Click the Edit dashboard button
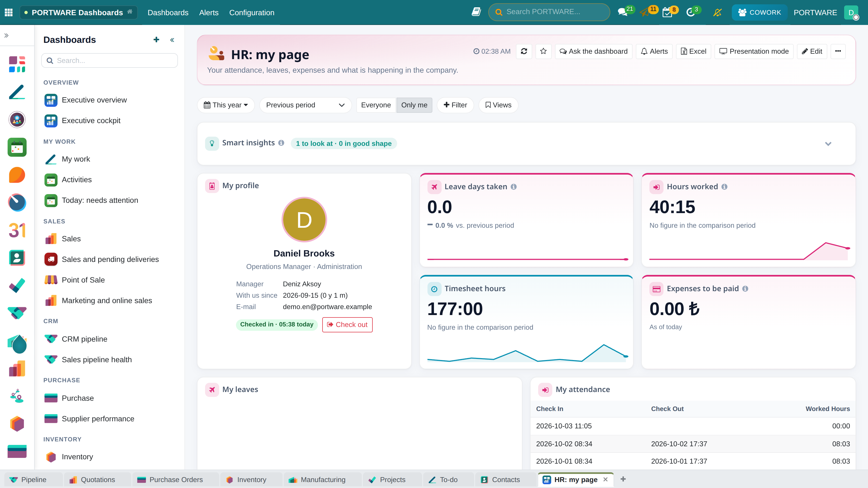 [x=812, y=51]
